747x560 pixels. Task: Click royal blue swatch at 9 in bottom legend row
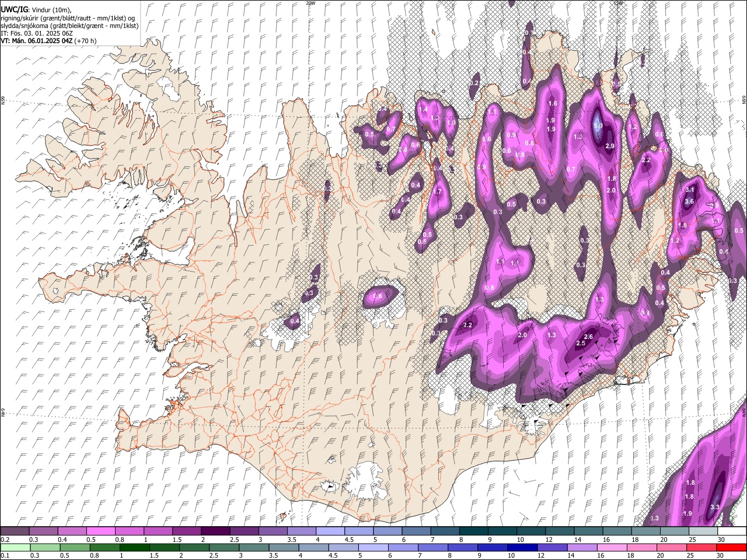[x=493, y=547]
